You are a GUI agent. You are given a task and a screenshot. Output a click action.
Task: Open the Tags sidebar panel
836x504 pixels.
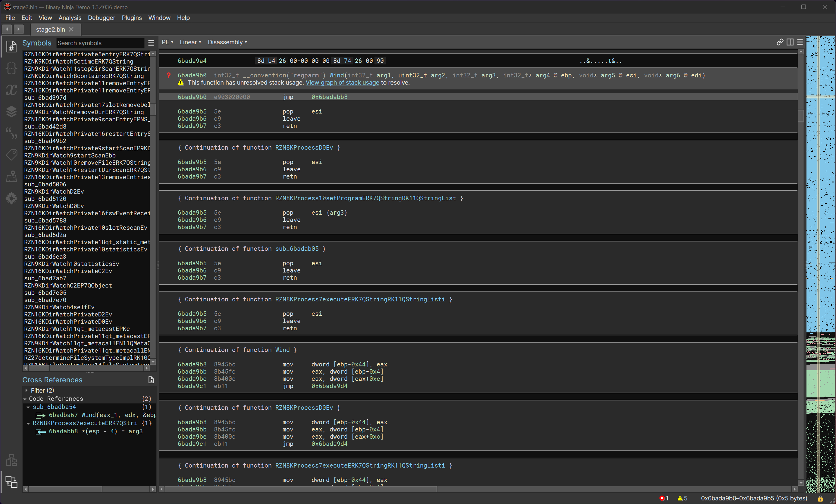pos(11,155)
